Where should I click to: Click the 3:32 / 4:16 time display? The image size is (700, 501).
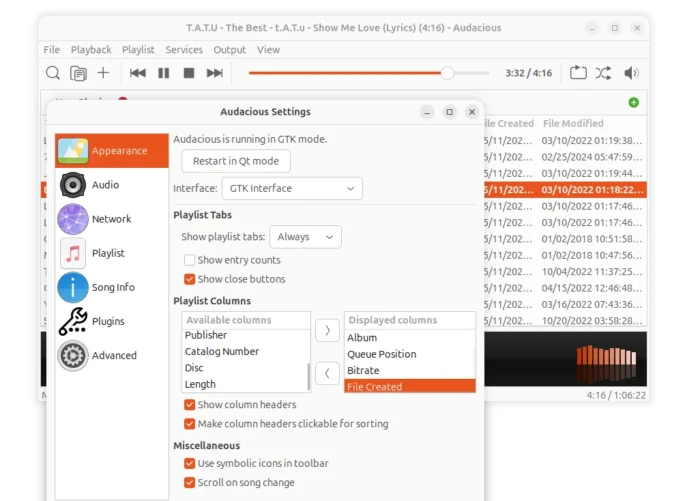pos(529,73)
